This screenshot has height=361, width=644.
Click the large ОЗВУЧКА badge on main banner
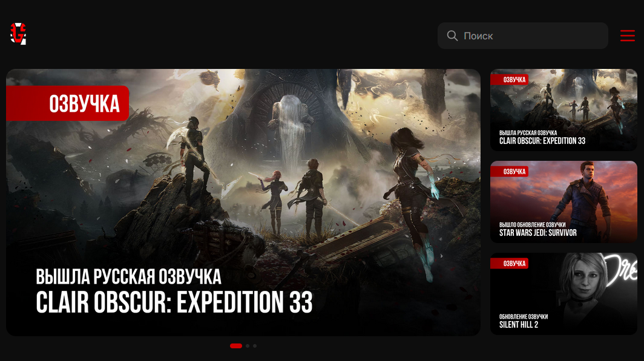(67, 103)
